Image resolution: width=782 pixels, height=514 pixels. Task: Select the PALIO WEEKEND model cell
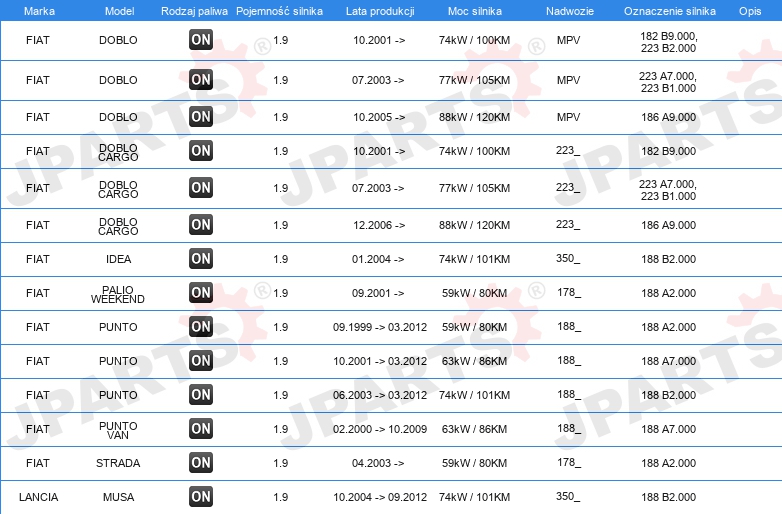[x=118, y=294]
